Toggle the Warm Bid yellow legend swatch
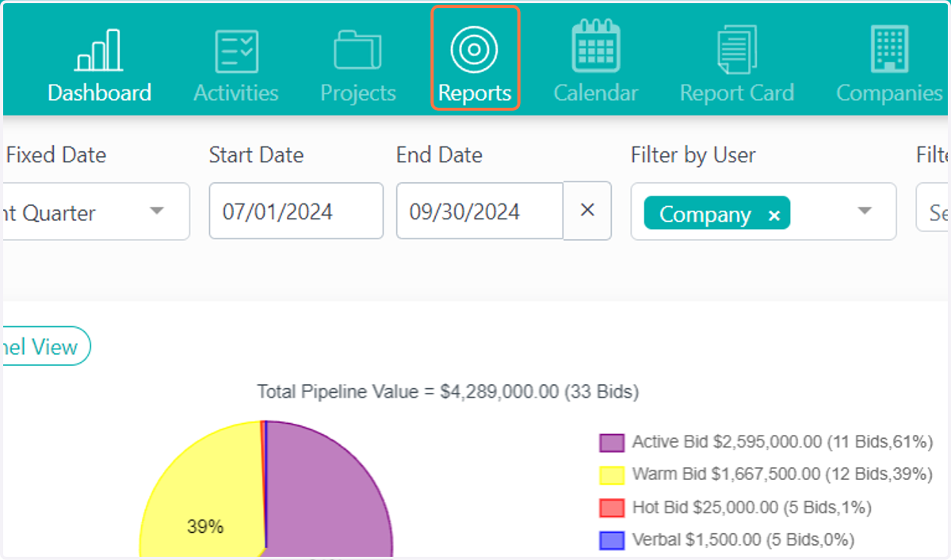Screen dimensions: 951x560 (x=613, y=475)
